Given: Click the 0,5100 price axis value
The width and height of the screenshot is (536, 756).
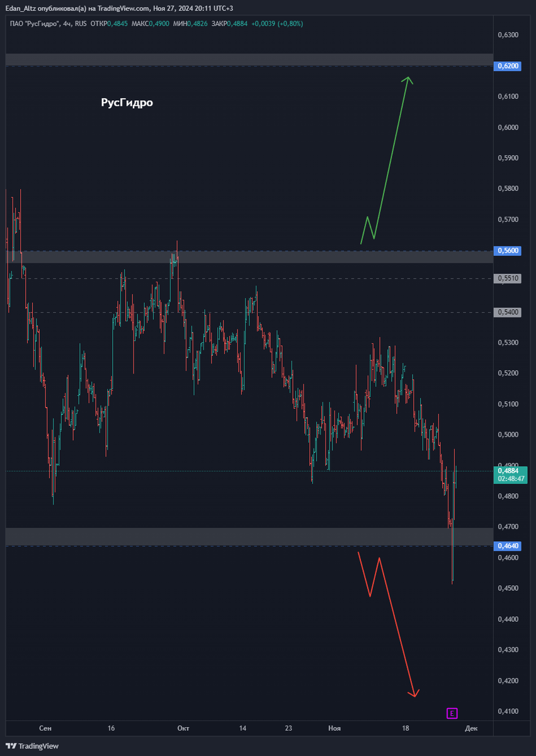Looking at the screenshot, I should click(x=508, y=404).
